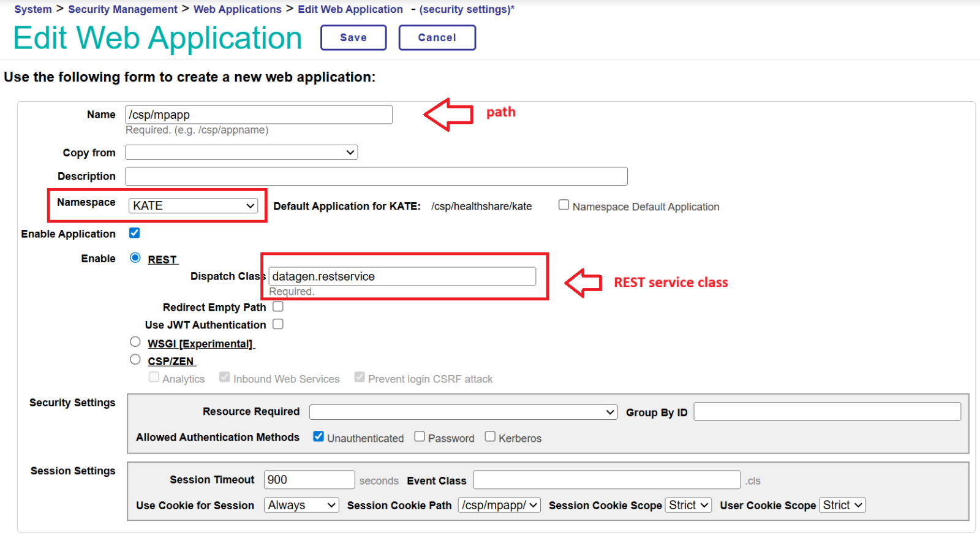The image size is (980, 535).
Task: Click the Save button
Action: pyautogui.click(x=353, y=37)
